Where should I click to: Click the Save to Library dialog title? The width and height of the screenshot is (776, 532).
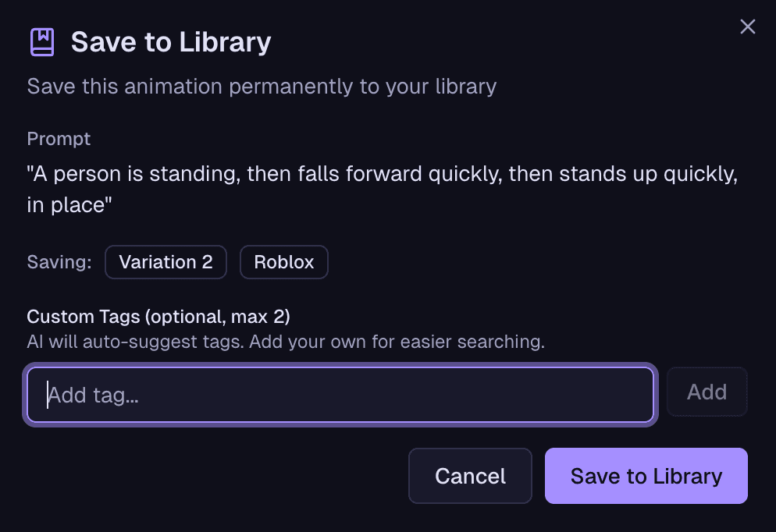click(x=171, y=41)
